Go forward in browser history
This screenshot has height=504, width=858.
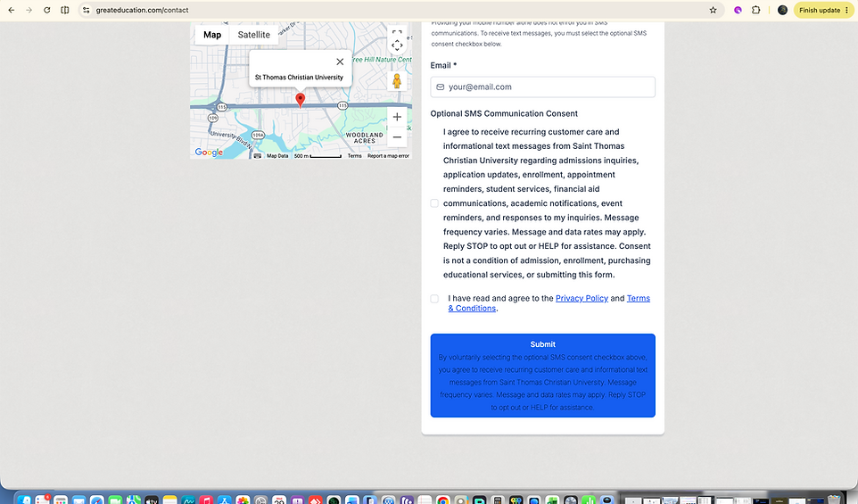click(x=29, y=10)
